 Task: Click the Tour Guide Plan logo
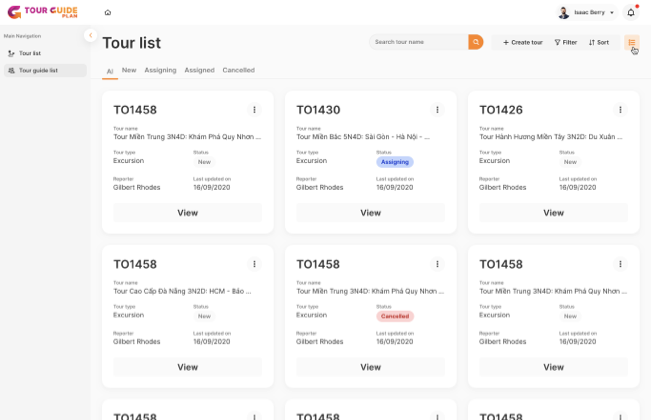tap(42, 12)
